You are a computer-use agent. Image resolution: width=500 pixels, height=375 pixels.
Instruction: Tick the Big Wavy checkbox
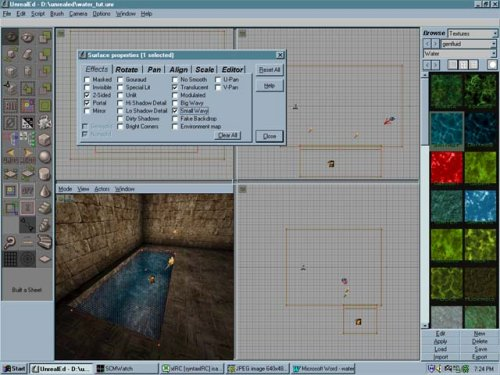pyautogui.click(x=175, y=103)
